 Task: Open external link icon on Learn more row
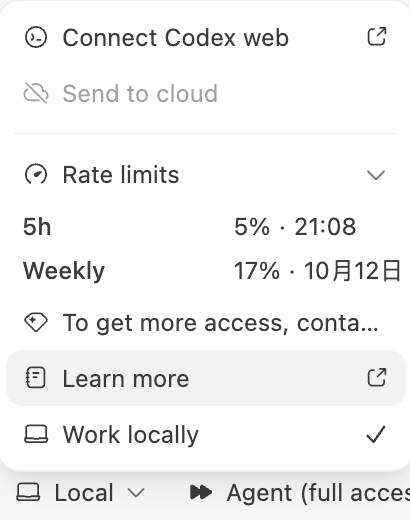coord(377,377)
